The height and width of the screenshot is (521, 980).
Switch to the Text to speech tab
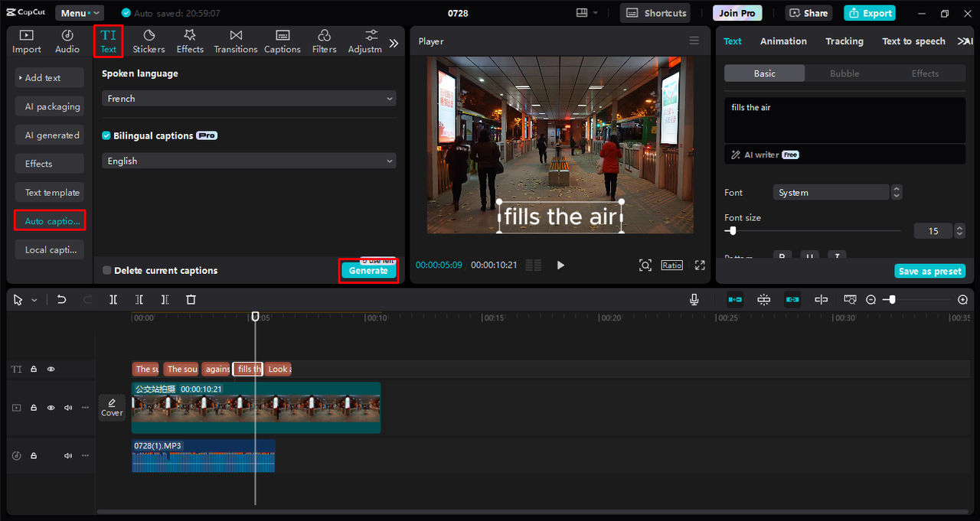click(x=913, y=41)
